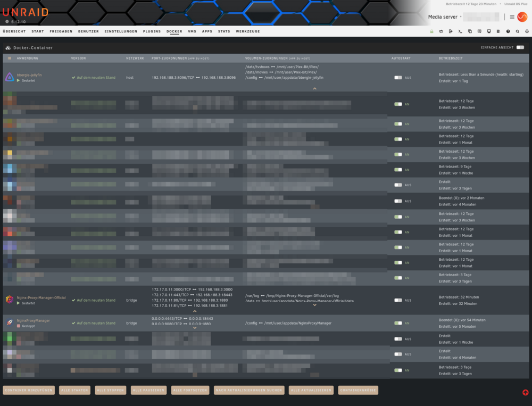Click the Nginx-Proxy-Manager-Official container icon
Image resolution: width=532 pixels, height=406 pixels.
[10, 300]
